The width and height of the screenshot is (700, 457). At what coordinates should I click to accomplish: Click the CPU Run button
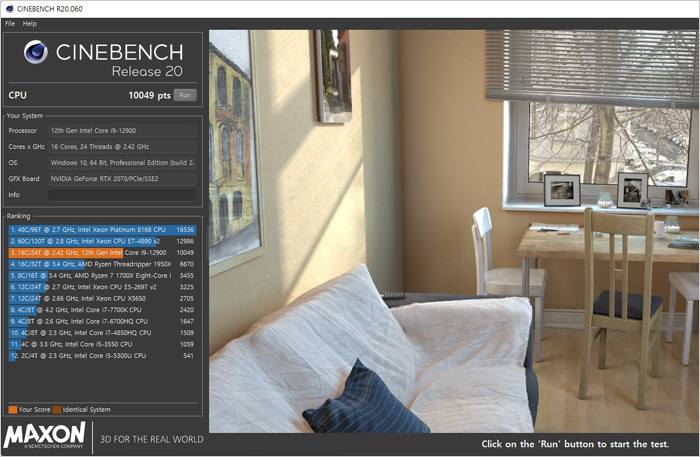pyautogui.click(x=185, y=95)
